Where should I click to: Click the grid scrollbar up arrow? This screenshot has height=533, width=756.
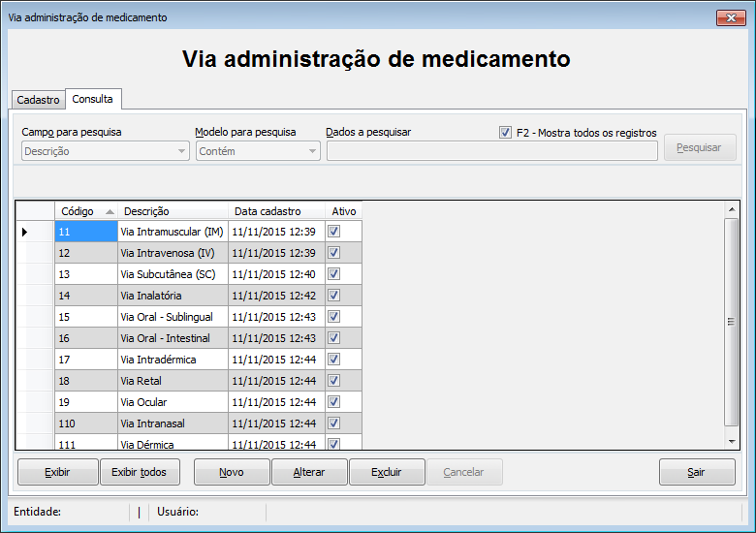tap(732, 209)
